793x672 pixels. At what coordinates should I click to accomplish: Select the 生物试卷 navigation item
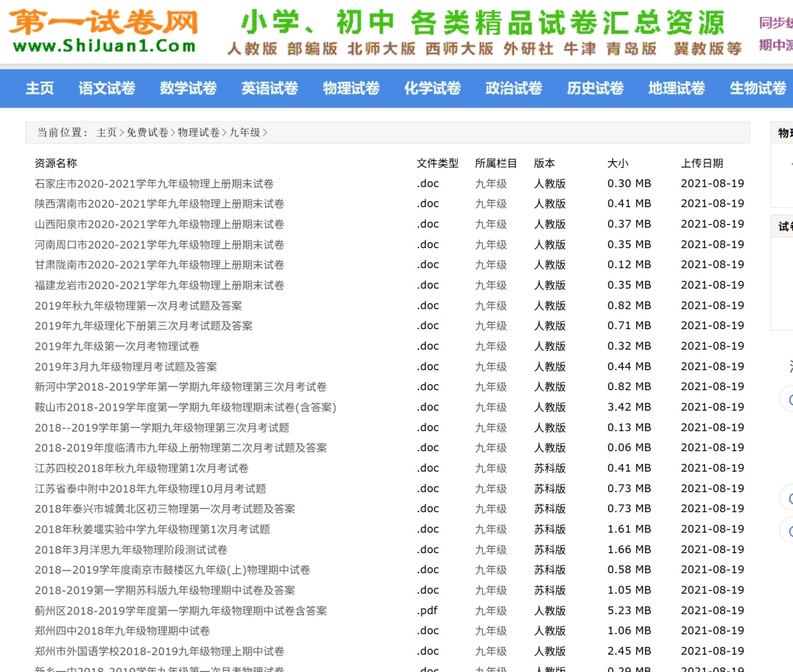click(757, 88)
